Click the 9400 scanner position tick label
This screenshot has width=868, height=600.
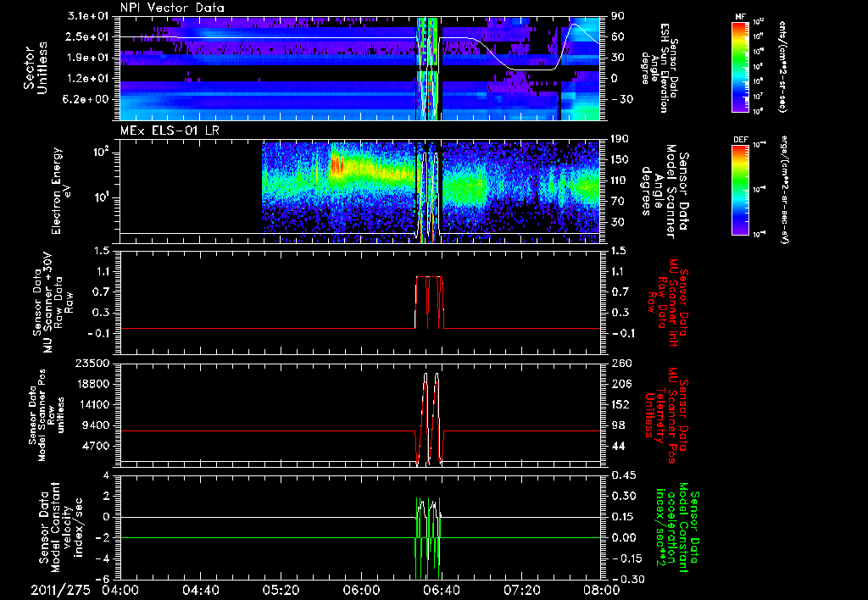[95, 425]
